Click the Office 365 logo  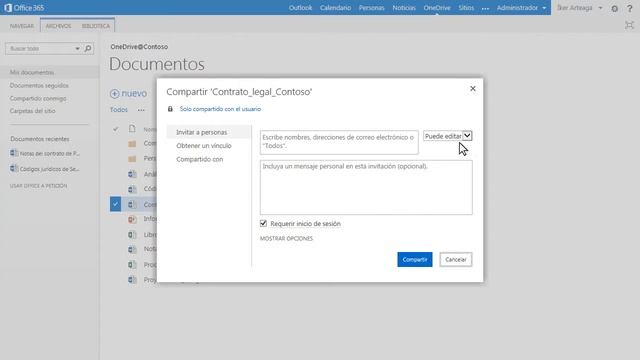point(24,8)
